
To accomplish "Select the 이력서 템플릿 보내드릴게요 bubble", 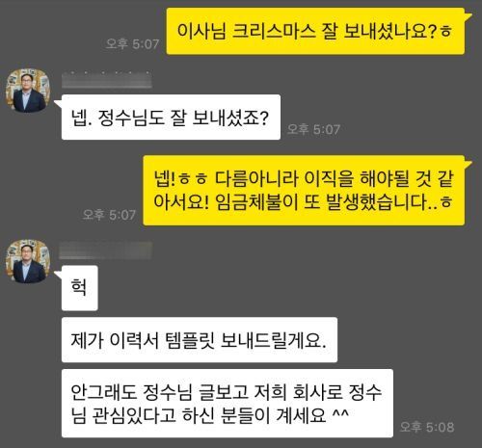I will (x=200, y=340).
